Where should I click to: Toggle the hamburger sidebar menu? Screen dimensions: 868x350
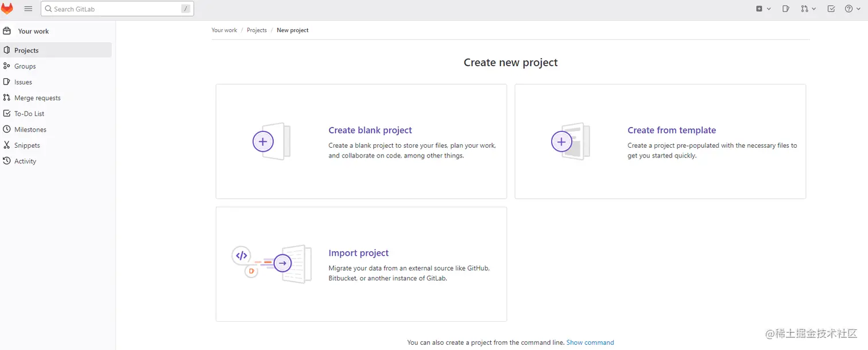[x=28, y=9]
